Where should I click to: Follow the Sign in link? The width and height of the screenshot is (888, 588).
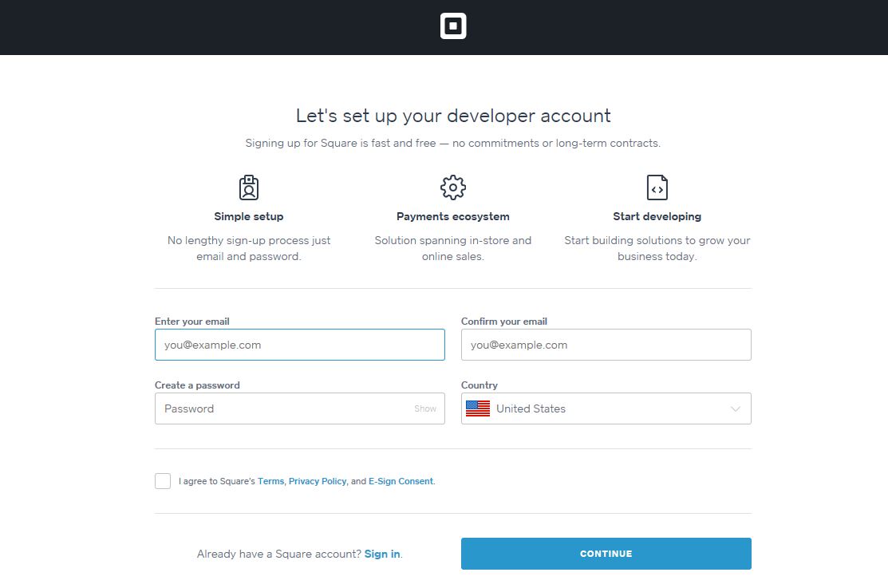coord(382,554)
